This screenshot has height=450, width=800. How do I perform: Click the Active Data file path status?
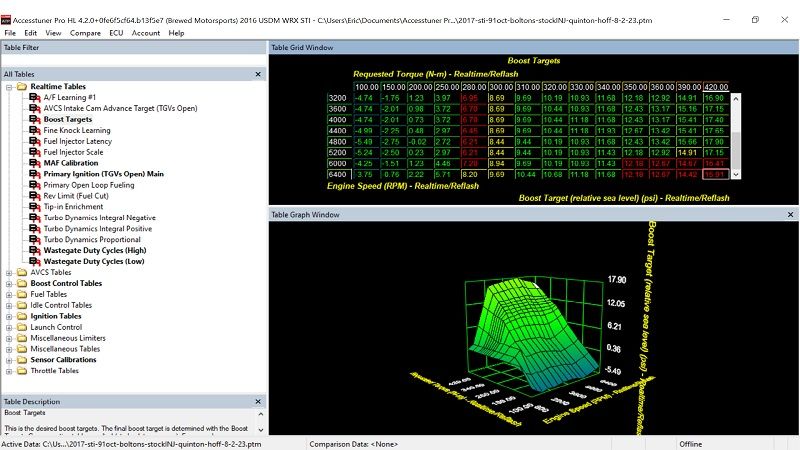point(132,444)
